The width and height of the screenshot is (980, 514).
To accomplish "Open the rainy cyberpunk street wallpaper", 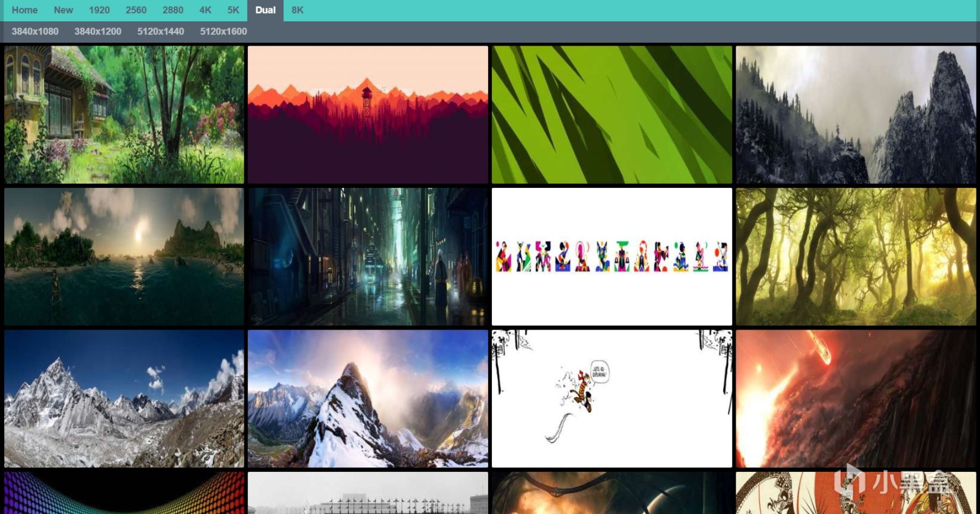I will [x=368, y=257].
